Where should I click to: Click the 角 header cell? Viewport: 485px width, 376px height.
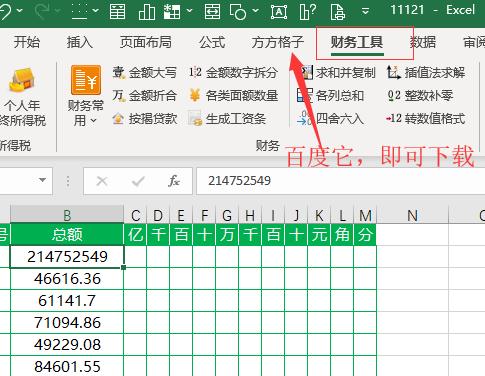click(342, 234)
